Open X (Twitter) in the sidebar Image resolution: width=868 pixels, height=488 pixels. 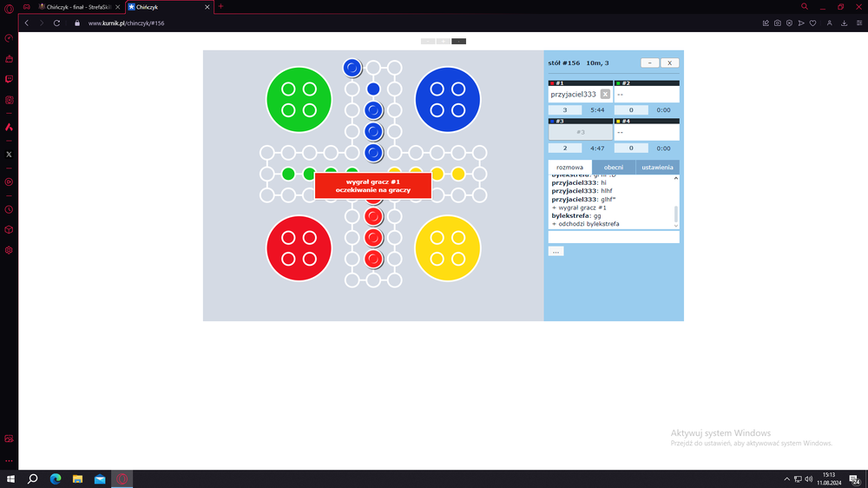click(x=9, y=155)
